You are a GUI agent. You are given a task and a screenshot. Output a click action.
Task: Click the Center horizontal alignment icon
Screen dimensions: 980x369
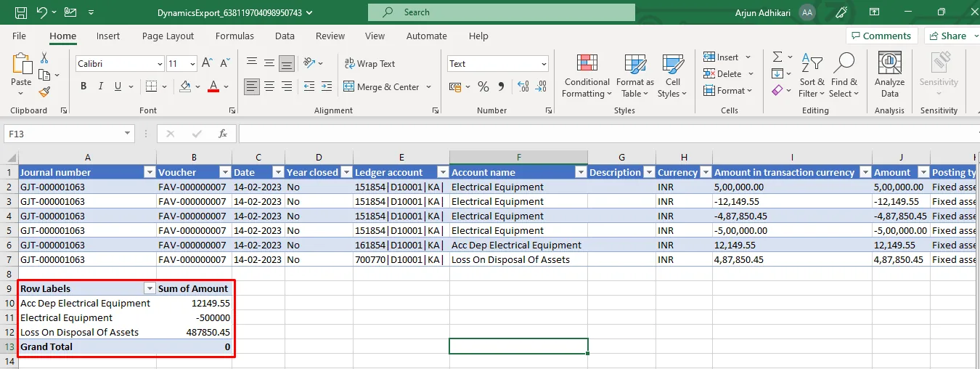[x=269, y=86]
